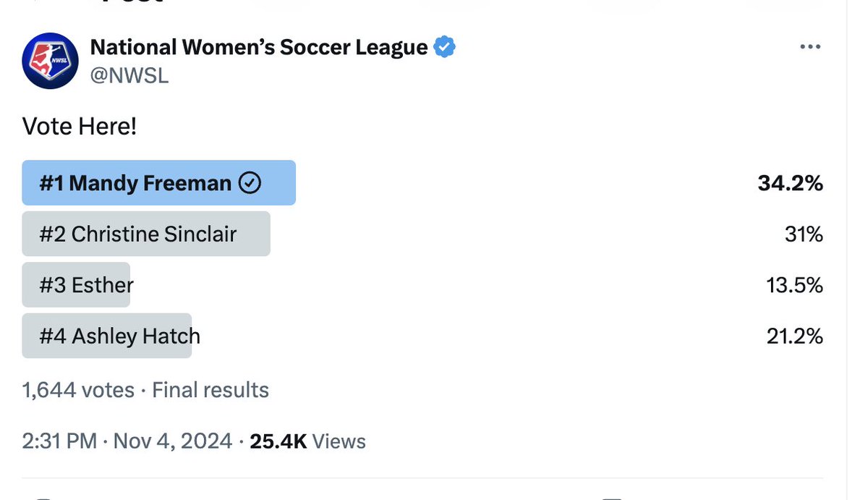Select the #1 Mandy Freeman poll option
This screenshot has width=868, height=500.
click(x=159, y=183)
